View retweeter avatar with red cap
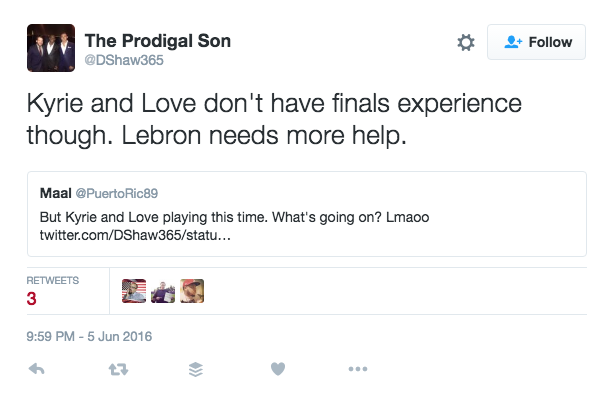Image resolution: width=613 pixels, height=396 pixels. (192, 291)
